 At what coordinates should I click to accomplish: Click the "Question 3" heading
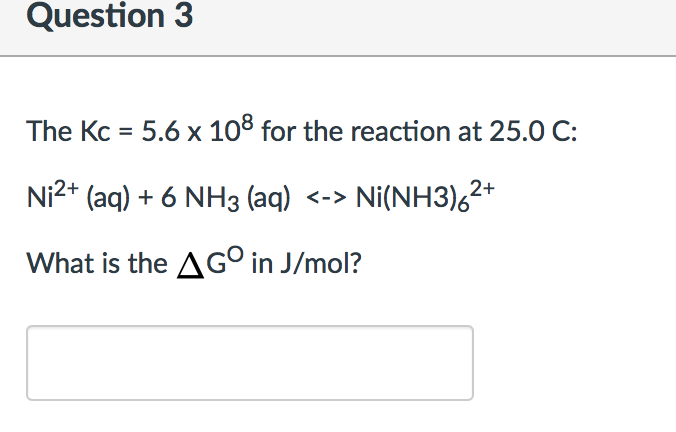(97, 17)
